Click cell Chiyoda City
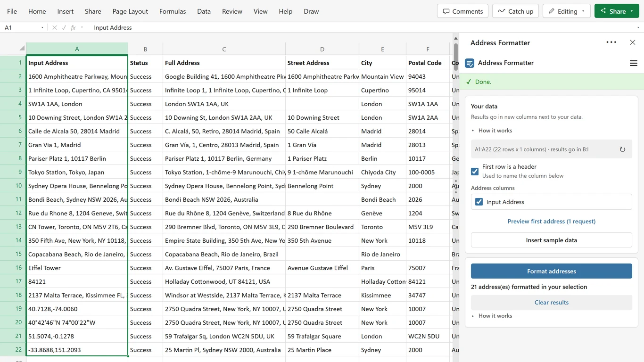This screenshot has width=644, height=362. point(382,172)
